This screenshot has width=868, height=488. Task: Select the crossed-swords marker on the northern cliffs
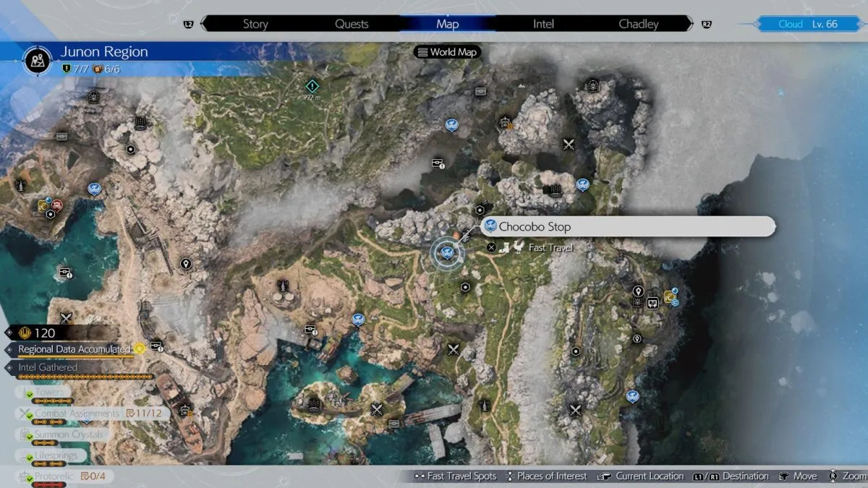point(569,144)
